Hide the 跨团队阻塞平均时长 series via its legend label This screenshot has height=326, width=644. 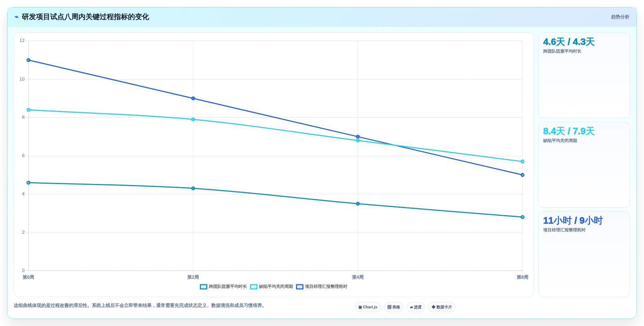click(x=228, y=287)
